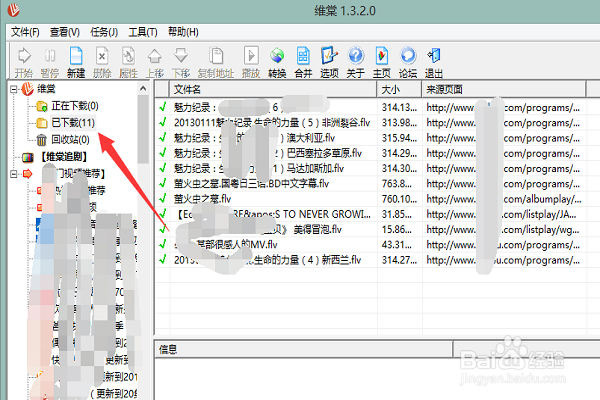Open the 任务(J) menu

click(x=104, y=32)
